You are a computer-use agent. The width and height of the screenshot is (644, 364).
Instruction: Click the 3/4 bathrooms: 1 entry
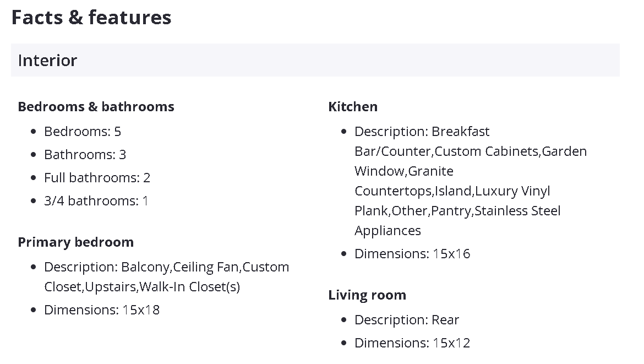96,201
